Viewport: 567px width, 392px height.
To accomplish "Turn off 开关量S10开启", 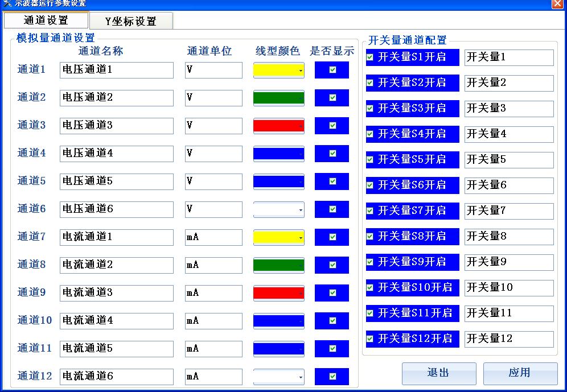I will (x=371, y=288).
